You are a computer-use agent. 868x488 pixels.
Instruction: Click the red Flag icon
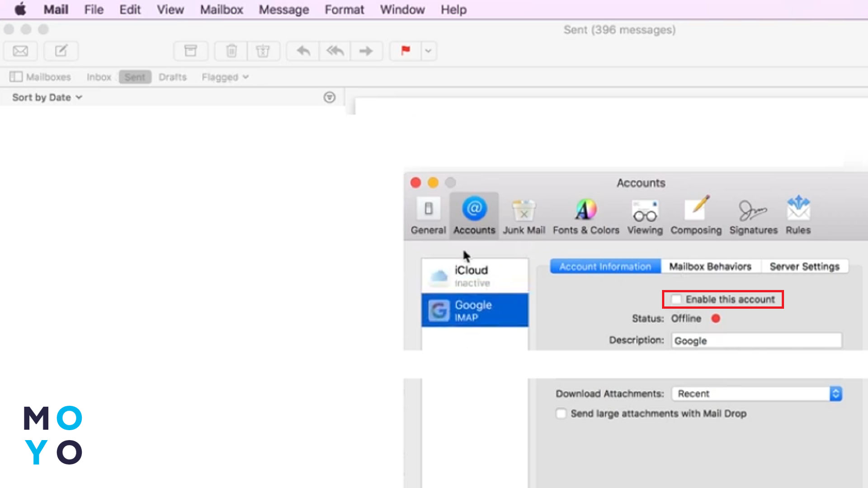[x=406, y=51]
